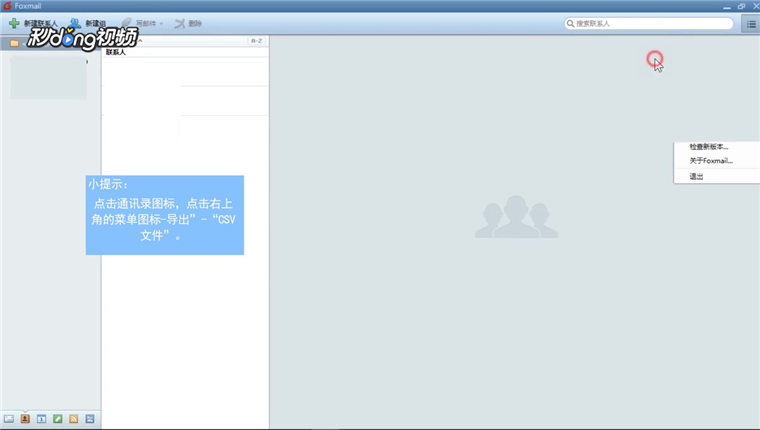Switch to the Mail envelope view
This screenshot has width=760, height=430.
click(x=9, y=419)
